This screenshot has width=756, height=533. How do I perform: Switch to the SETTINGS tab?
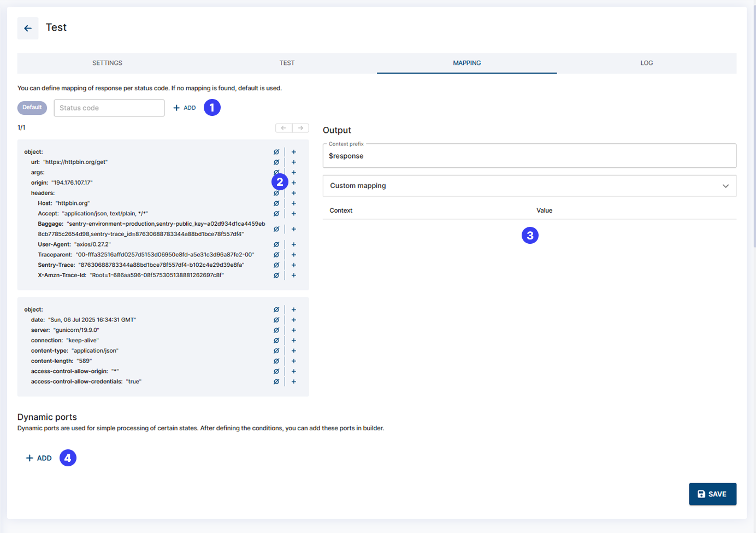(107, 63)
